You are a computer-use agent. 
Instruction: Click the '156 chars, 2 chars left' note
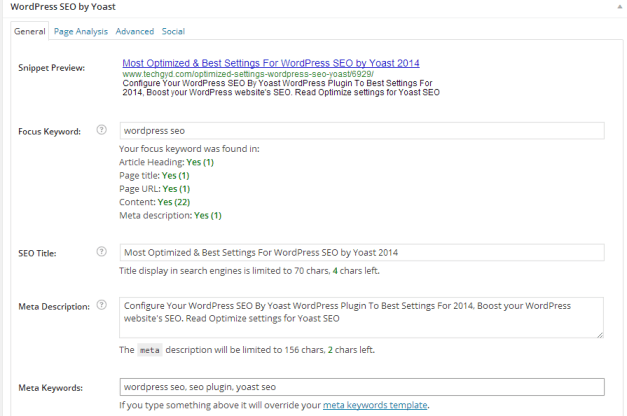329,350
